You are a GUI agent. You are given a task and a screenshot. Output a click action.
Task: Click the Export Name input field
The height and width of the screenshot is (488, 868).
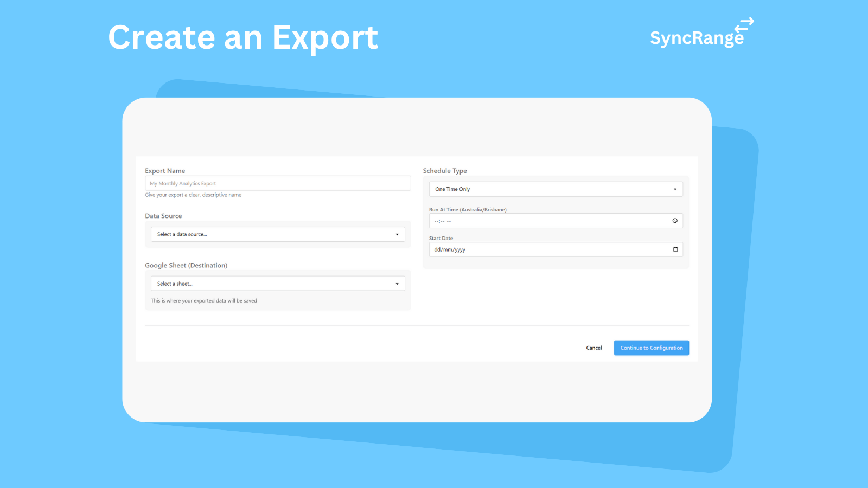277,183
